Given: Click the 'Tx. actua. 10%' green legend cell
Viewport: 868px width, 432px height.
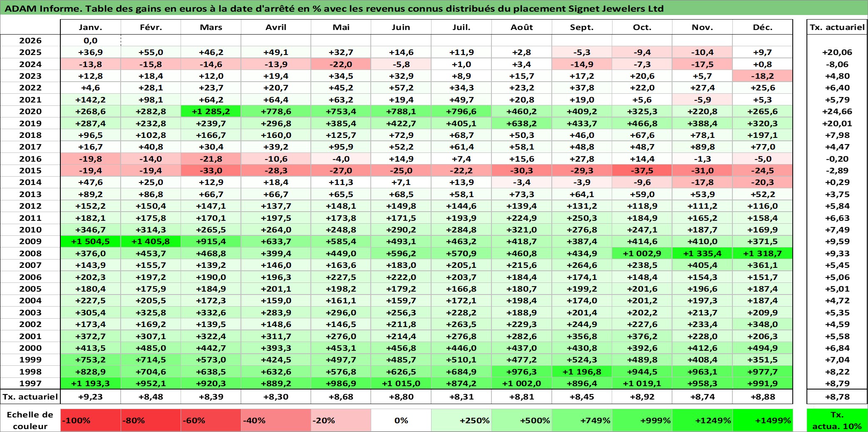Looking at the screenshot, I should point(837,420).
